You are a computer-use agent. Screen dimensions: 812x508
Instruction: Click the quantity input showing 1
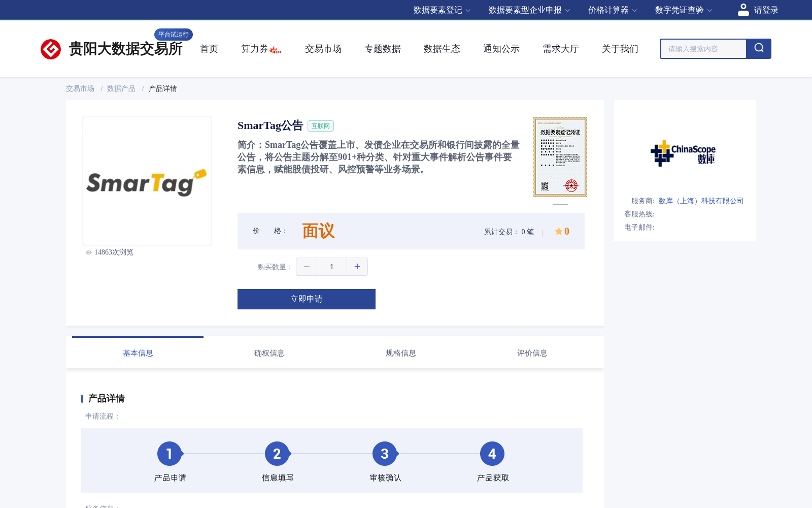332,267
